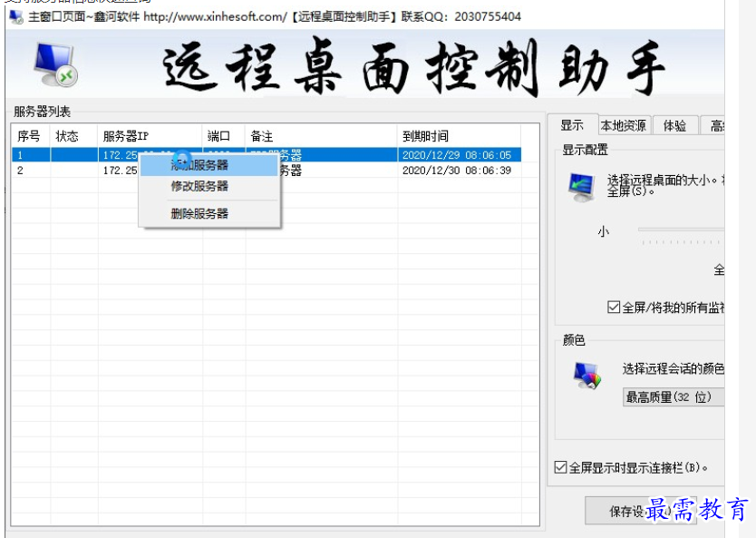Switch to the 本地资源 tab
756x538 pixels.
[624, 125]
